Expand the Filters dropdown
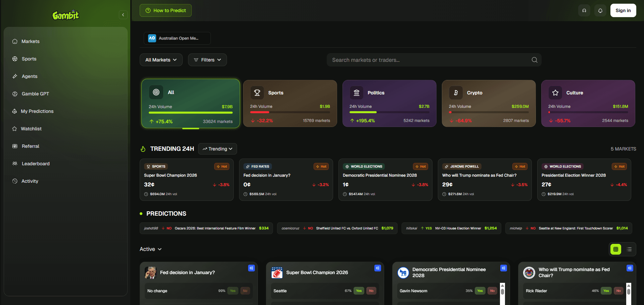This screenshot has height=305, width=644. click(207, 60)
